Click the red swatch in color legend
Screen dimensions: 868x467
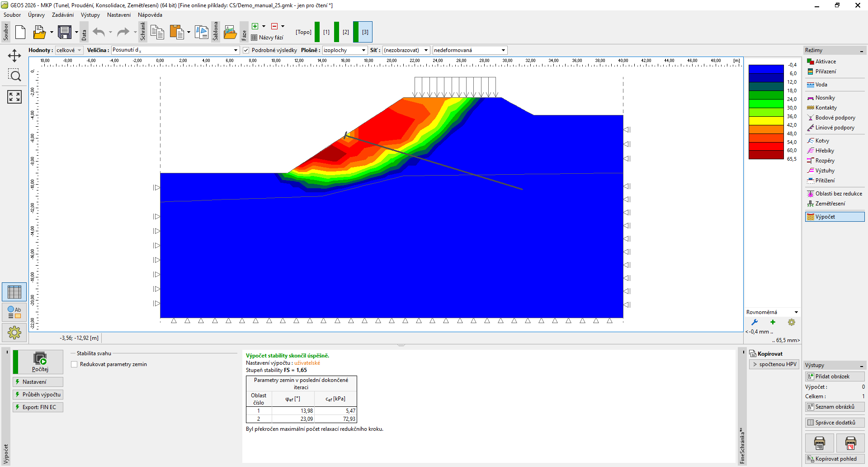tap(766, 147)
